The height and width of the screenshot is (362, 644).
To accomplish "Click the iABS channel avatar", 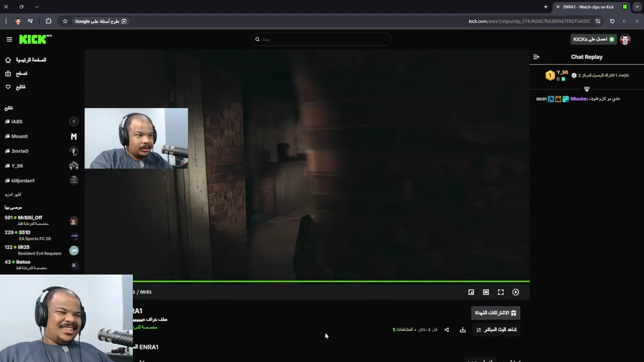I will [x=74, y=122].
